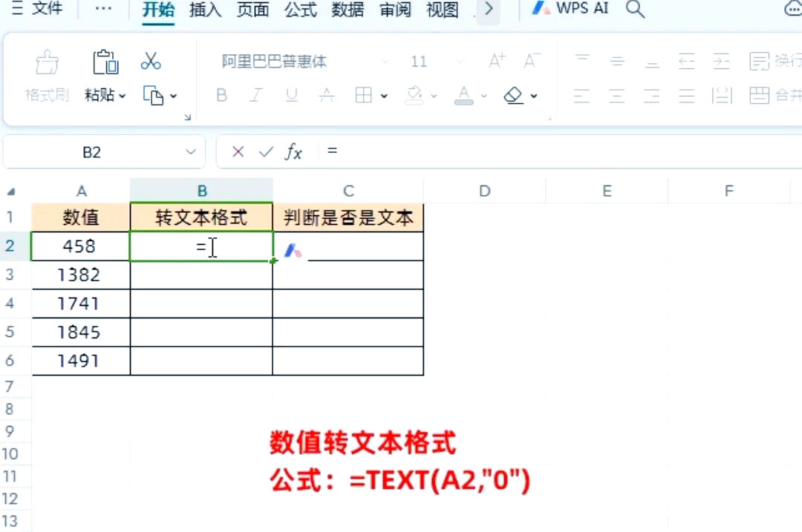Expand the Font color dropdown arrow

coord(484,96)
